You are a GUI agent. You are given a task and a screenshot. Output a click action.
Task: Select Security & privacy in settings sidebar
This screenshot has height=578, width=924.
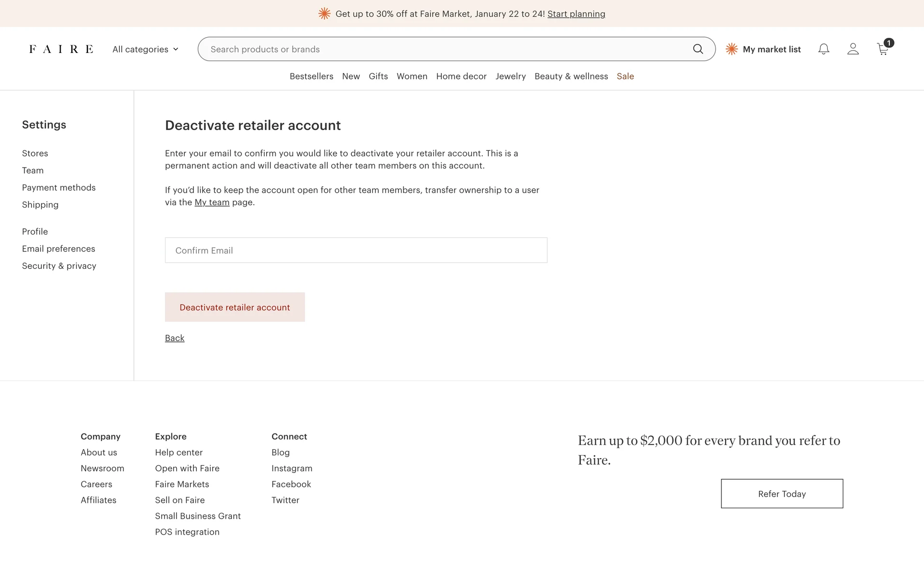coord(59,266)
